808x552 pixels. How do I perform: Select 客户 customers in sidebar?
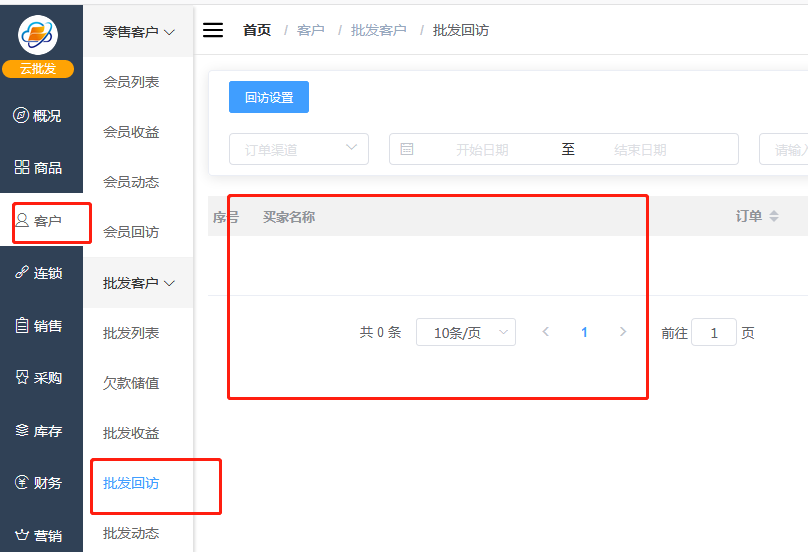[39, 221]
